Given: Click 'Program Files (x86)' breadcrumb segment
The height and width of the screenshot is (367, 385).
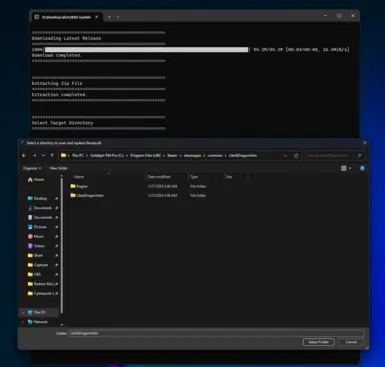Looking at the screenshot, I should pos(145,156).
